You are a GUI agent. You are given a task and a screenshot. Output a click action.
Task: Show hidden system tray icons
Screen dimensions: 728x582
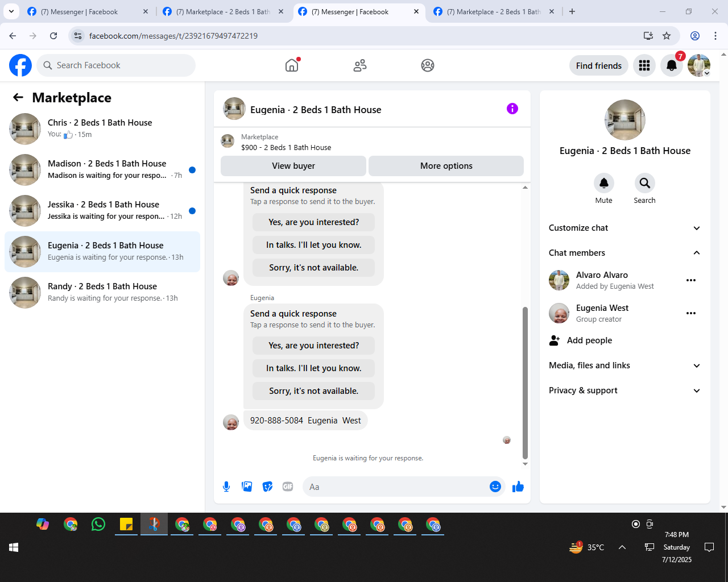[622, 547]
